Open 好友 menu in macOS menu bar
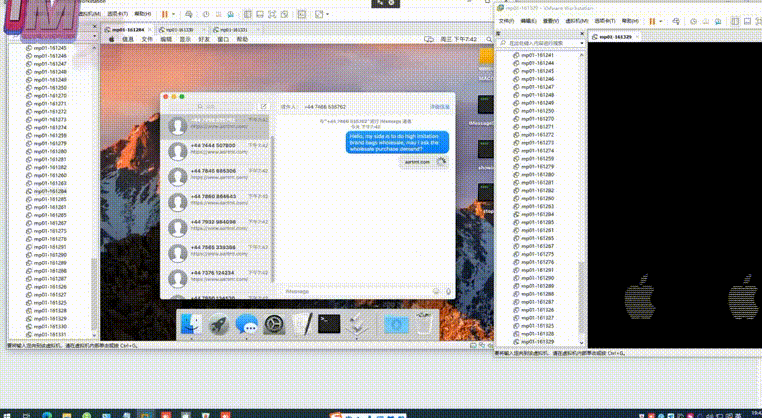 pos(204,39)
